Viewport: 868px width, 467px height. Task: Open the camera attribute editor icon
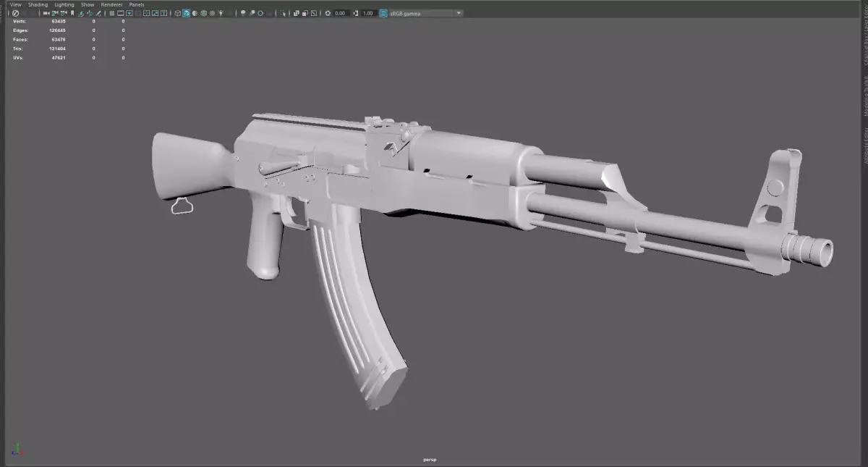coord(64,13)
